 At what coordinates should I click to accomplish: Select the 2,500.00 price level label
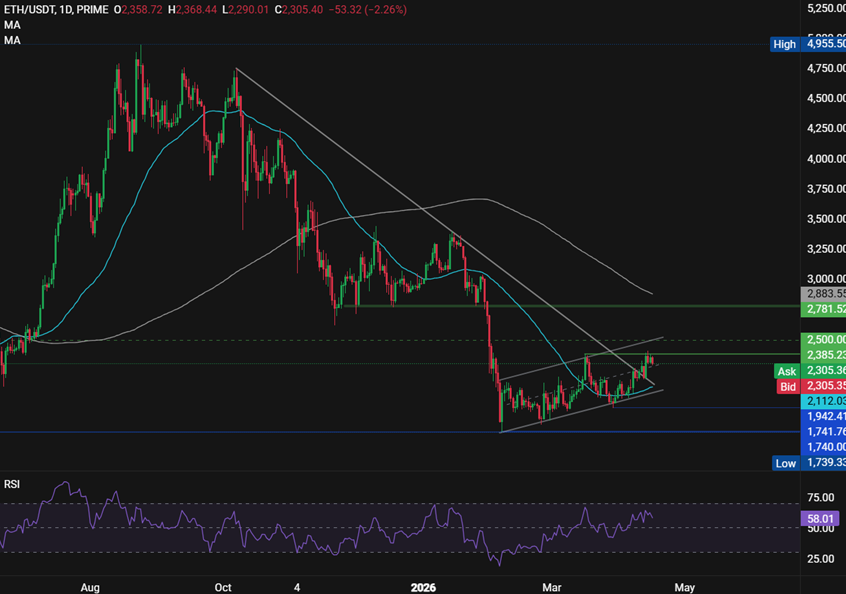[x=820, y=340]
